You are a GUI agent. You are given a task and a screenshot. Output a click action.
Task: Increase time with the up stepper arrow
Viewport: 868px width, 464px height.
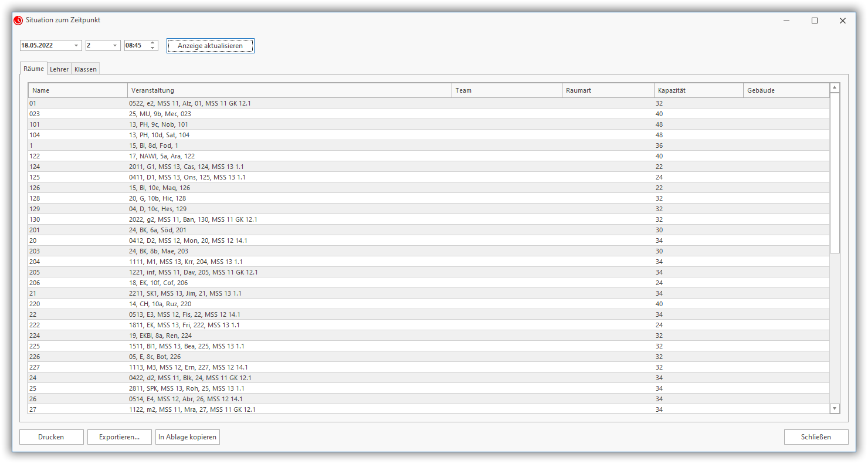pyautogui.click(x=153, y=43)
